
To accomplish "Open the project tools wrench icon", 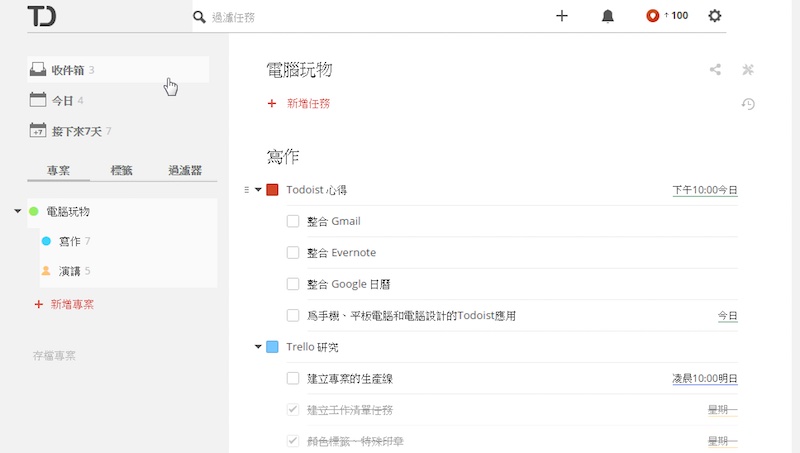I will coord(748,69).
